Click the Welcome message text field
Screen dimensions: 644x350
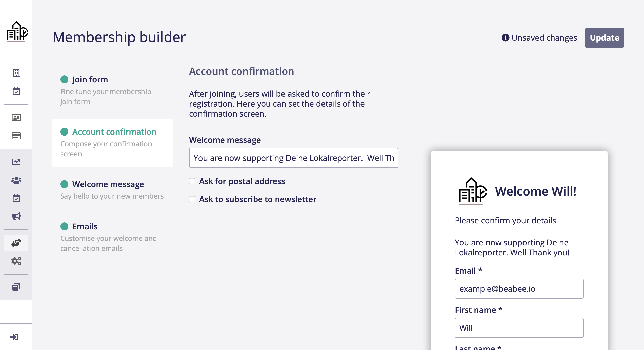[x=294, y=158]
